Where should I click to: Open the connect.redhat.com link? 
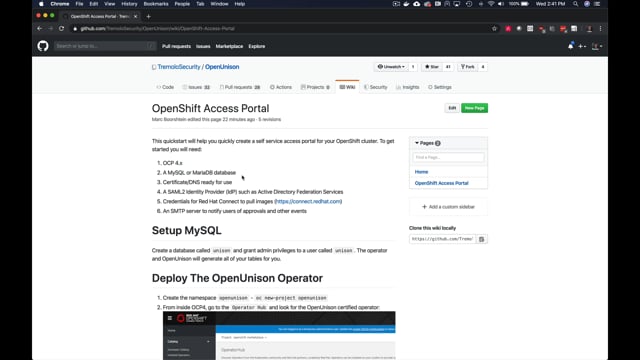click(308, 202)
